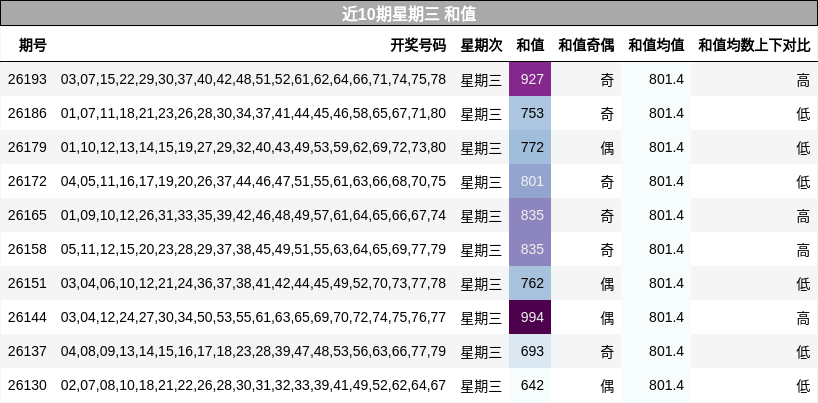Click the 772 sum value cell
Viewport: 818px width, 403px height.
[x=530, y=147]
